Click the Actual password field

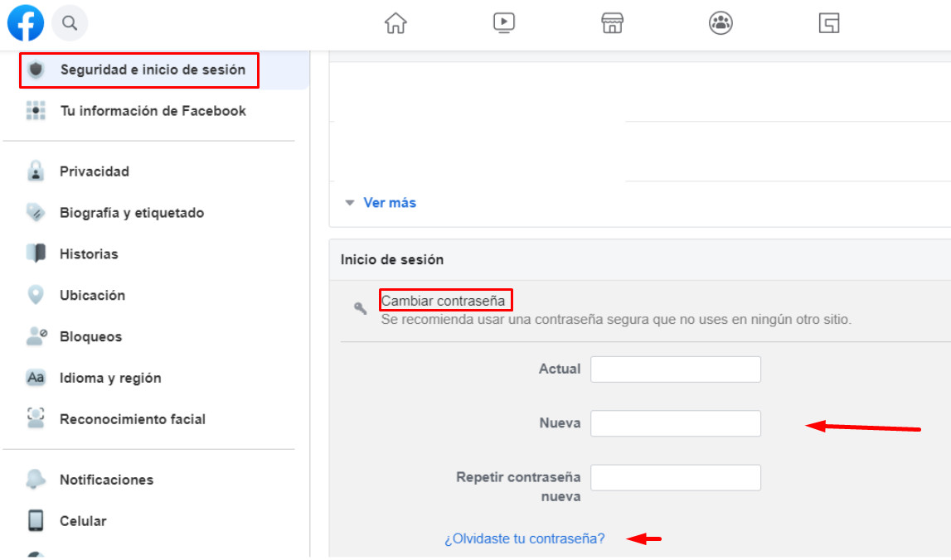pos(675,369)
